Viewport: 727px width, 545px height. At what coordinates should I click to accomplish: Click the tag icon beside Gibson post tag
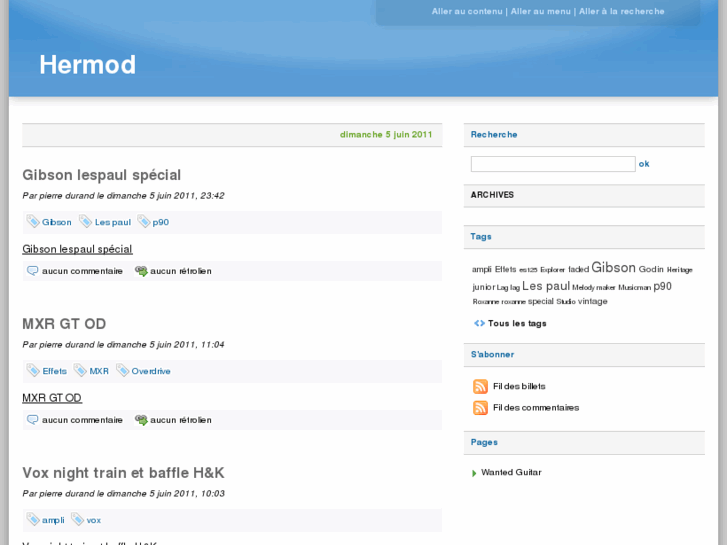pos(33,221)
